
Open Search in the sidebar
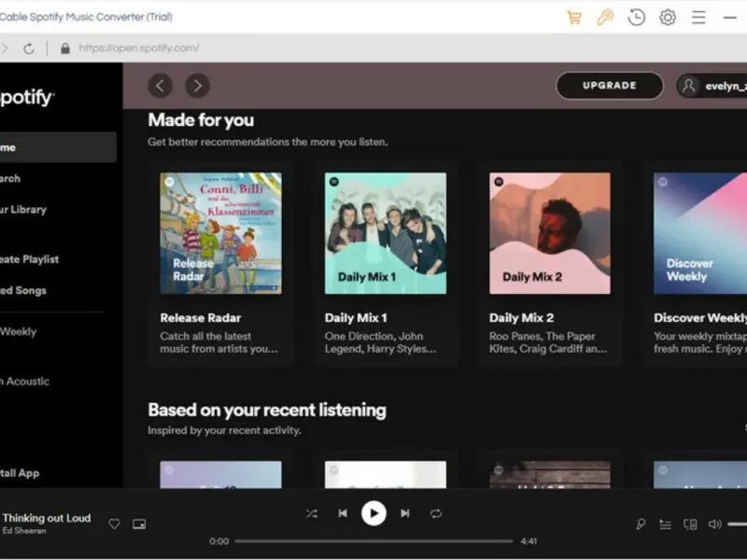point(10,178)
